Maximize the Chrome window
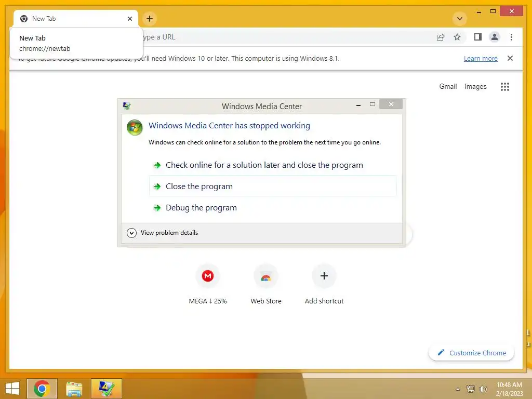 point(493,11)
